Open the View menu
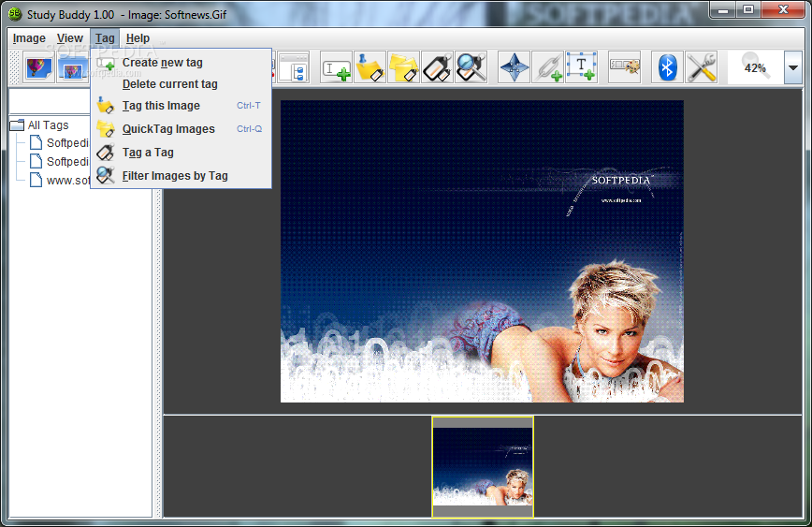The image size is (812, 527). [70, 38]
